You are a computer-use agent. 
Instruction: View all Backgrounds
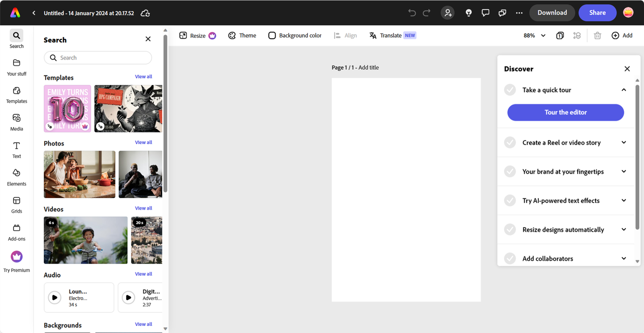pyautogui.click(x=143, y=324)
